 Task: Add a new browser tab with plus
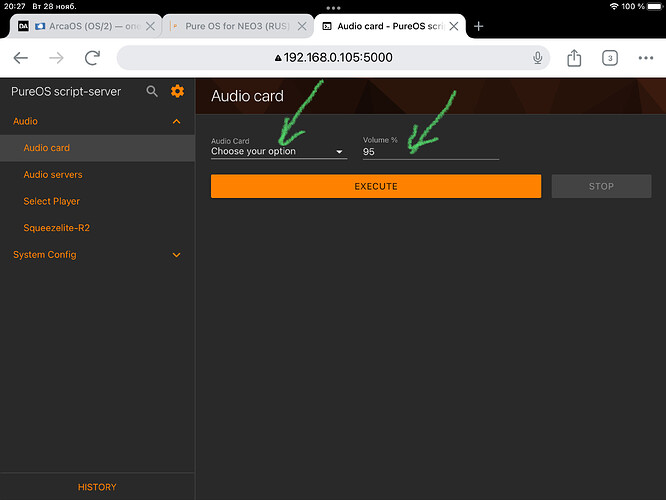tap(478, 26)
